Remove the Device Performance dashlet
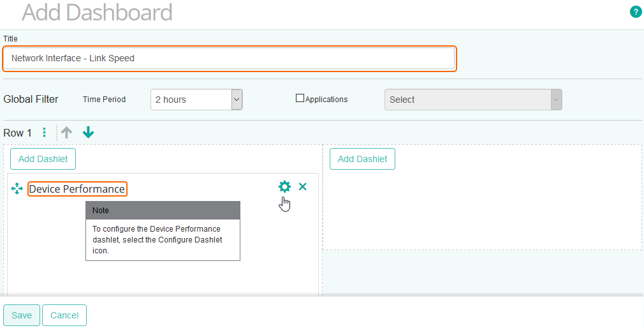The image size is (644, 328). [303, 186]
